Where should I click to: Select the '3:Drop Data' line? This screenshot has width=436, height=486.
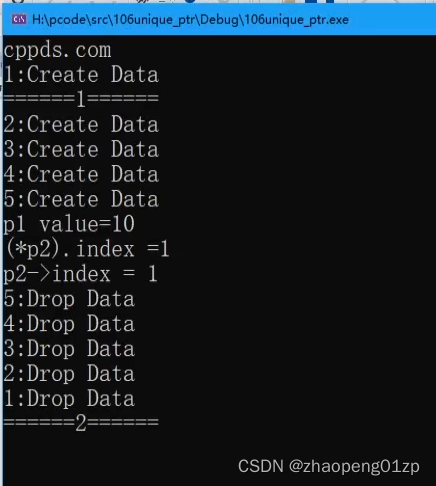69,349
